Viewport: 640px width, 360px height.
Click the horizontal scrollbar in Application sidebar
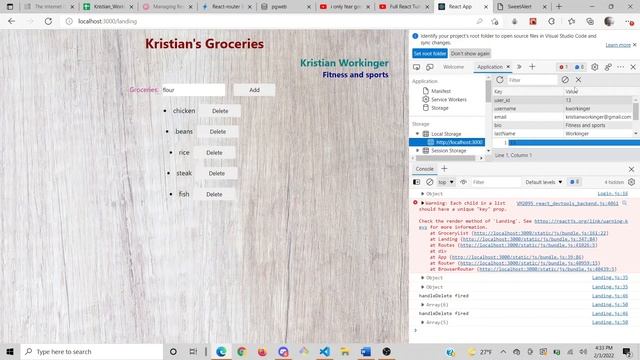click(446, 158)
